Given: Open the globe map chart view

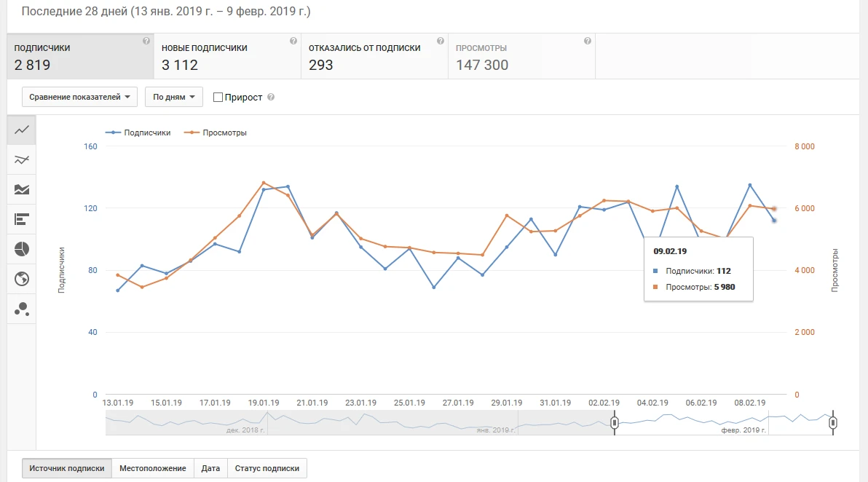Looking at the screenshot, I should 22,279.
